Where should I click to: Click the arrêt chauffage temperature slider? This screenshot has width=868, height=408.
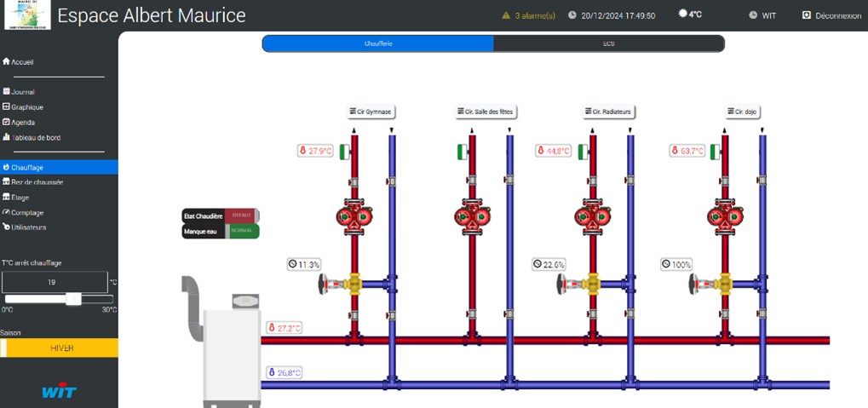(58, 299)
